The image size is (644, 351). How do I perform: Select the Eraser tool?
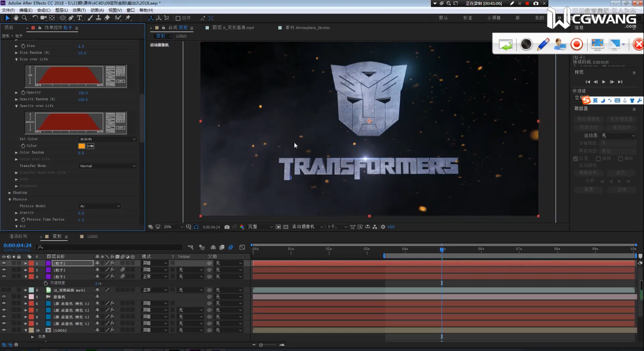pyautogui.click(x=107, y=18)
